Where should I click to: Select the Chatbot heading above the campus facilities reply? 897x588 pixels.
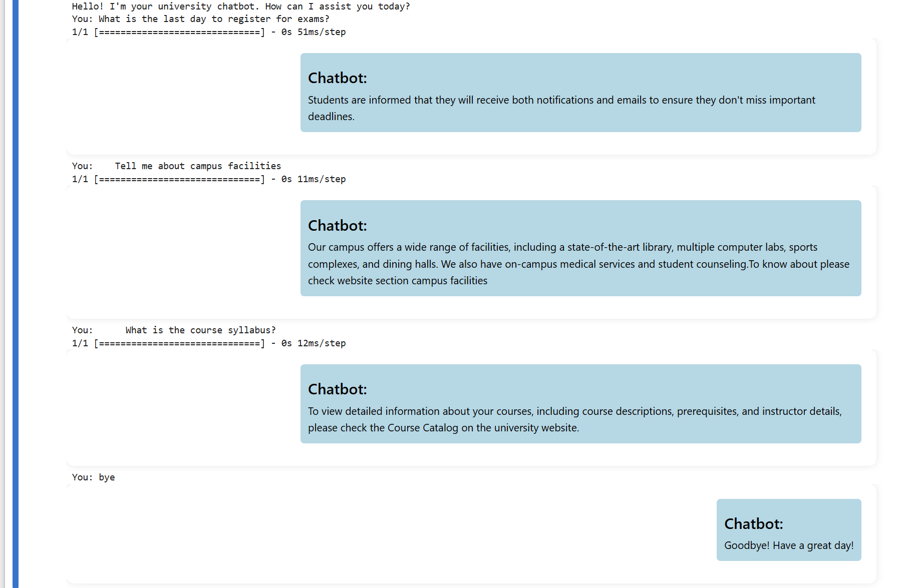pos(337,226)
